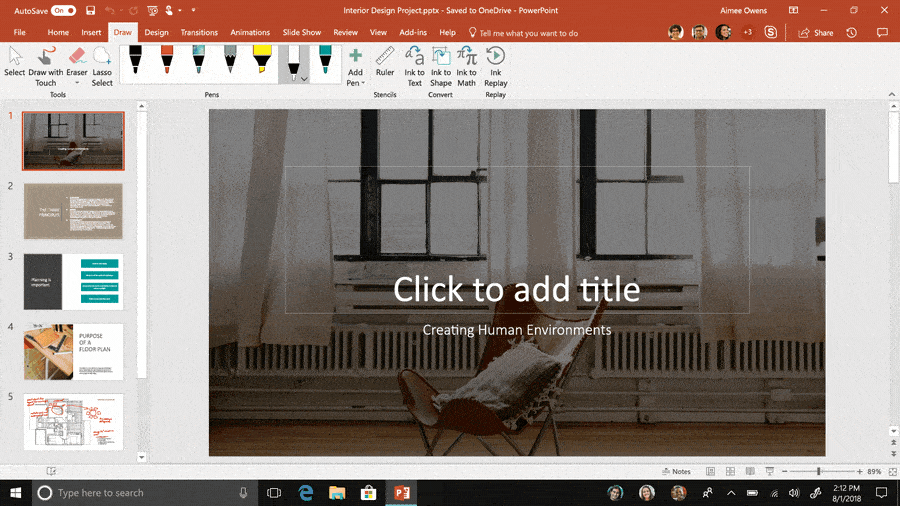Click the Share button
Screen dimensions: 900x506
[816, 33]
